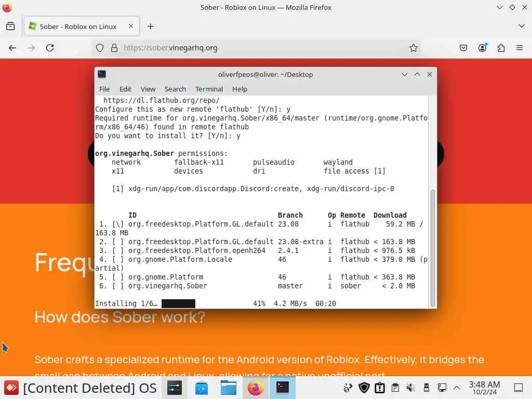532x399 pixels.
Task: Open Firefox View recent browsing icon
Action: pos(10,26)
